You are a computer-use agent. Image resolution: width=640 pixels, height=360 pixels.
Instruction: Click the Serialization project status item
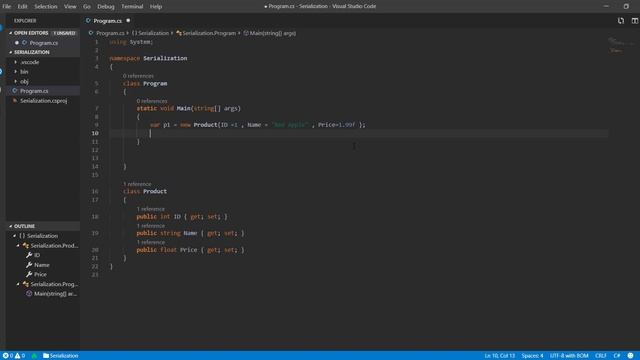click(x=60, y=356)
